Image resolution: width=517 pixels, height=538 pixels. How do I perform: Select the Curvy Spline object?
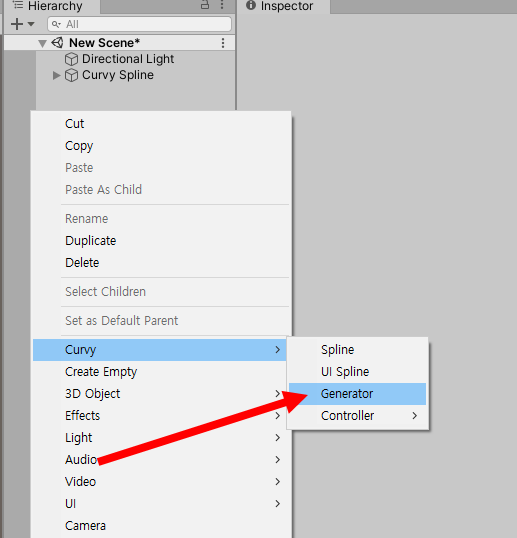pyautogui.click(x=118, y=75)
